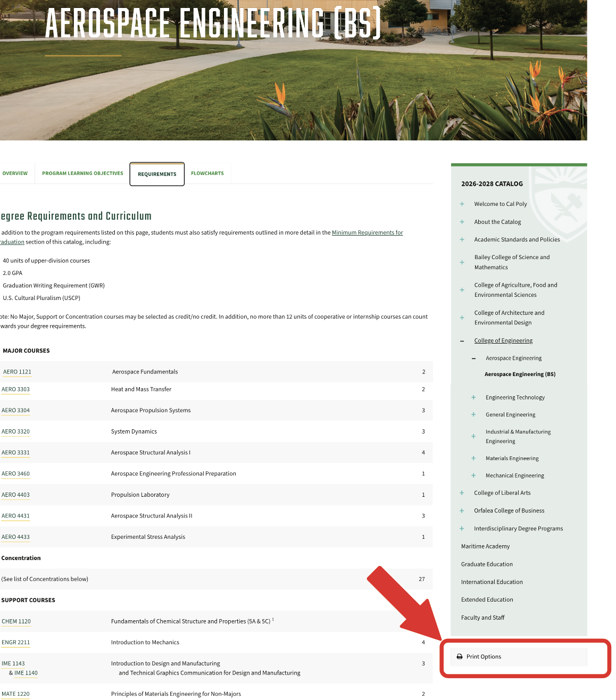The image size is (616, 700).
Task: Collapse the Aerospace Engineering subsection
Action: (x=473, y=359)
